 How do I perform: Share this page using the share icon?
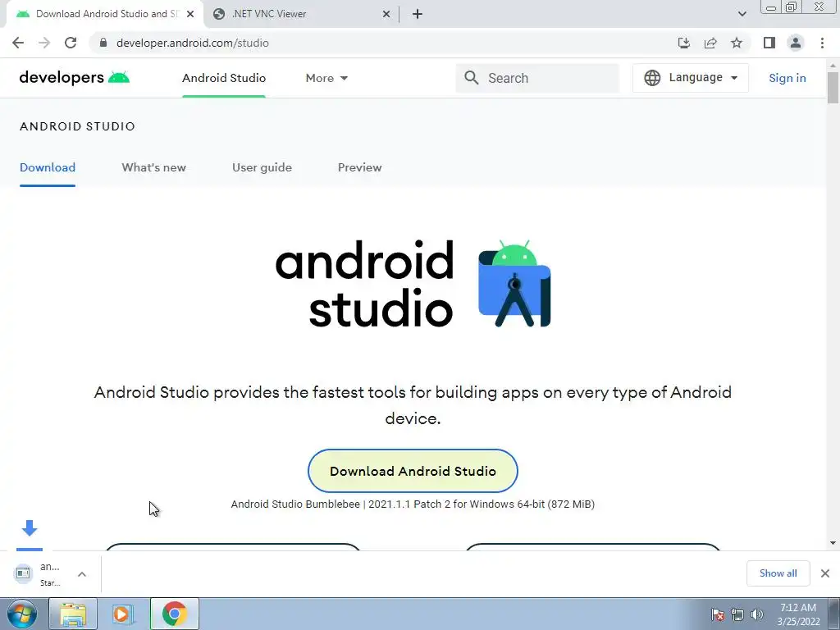[x=710, y=43]
